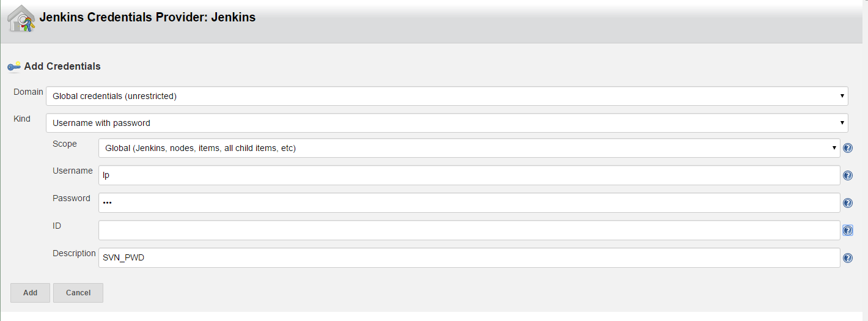Click the Jenkins Credentials Provider house icon
The width and height of the screenshot is (868, 321).
coord(21,18)
